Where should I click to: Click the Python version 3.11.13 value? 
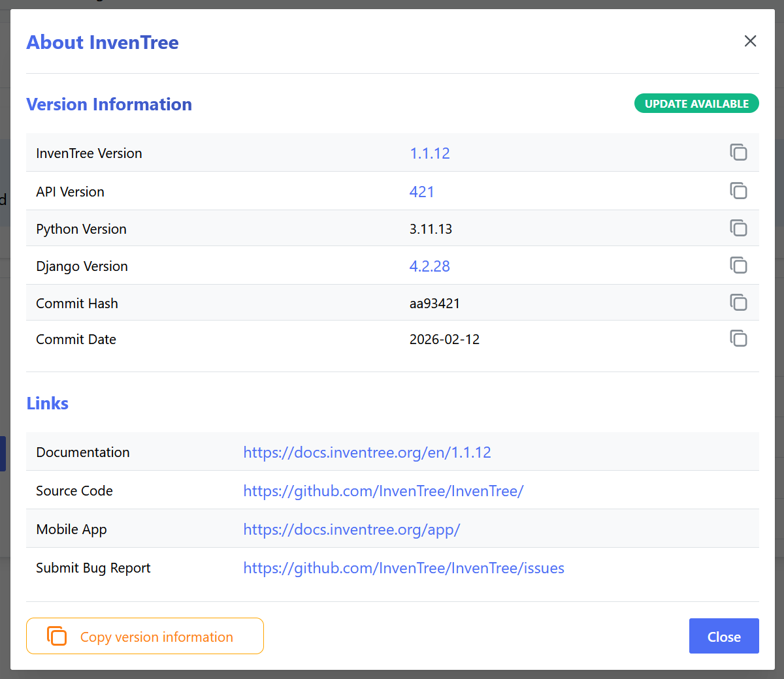coord(431,229)
